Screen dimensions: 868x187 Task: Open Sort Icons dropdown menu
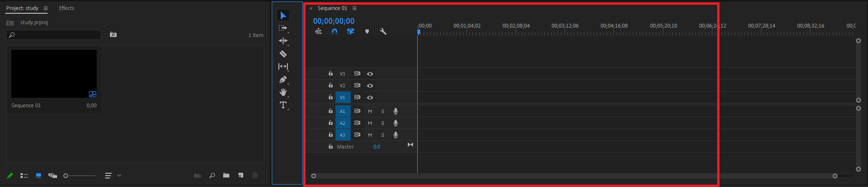coord(113,176)
